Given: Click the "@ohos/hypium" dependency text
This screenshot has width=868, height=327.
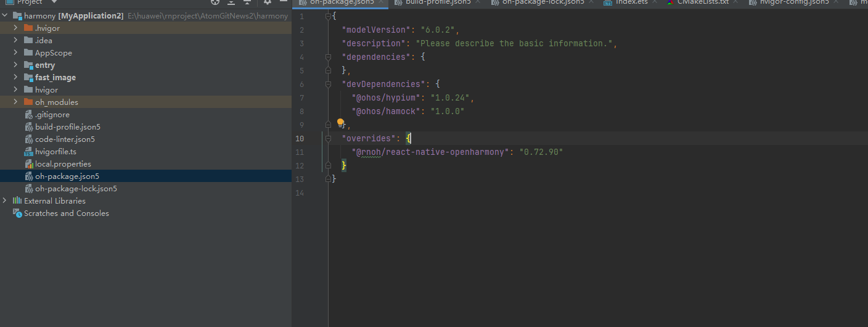Looking at the screenshot, I should click(385, 97).
